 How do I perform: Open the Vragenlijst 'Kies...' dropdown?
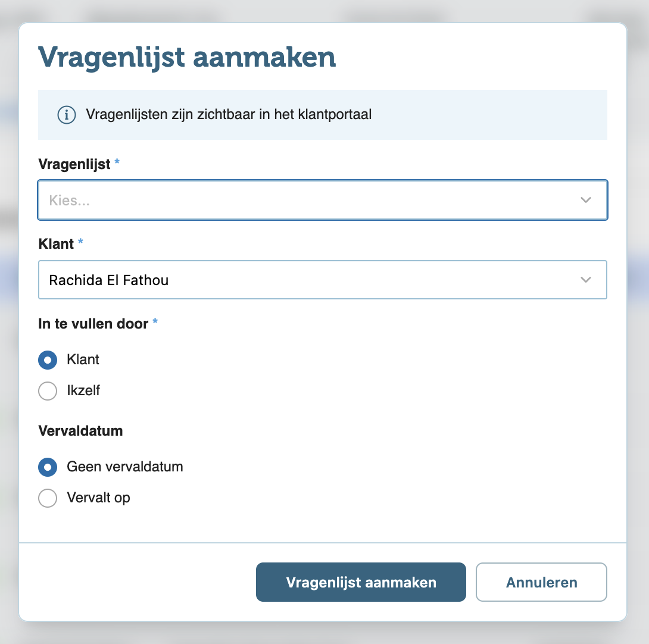[323, 201]
